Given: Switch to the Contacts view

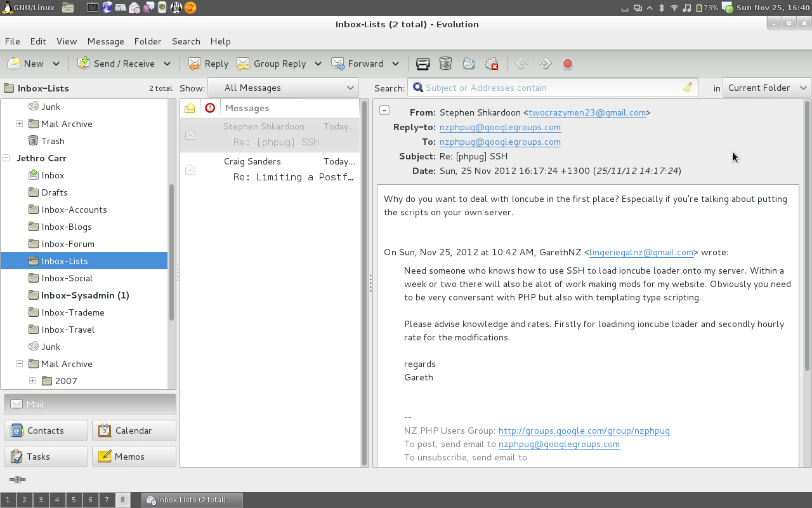Looking at the screenshot, I should pyautogui.click(x=46, y=431).
